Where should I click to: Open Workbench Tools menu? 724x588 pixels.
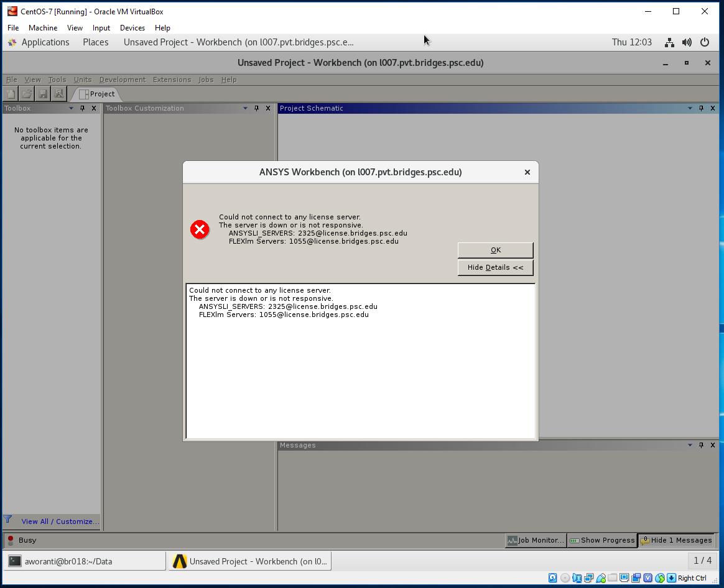tap(57, 80)
